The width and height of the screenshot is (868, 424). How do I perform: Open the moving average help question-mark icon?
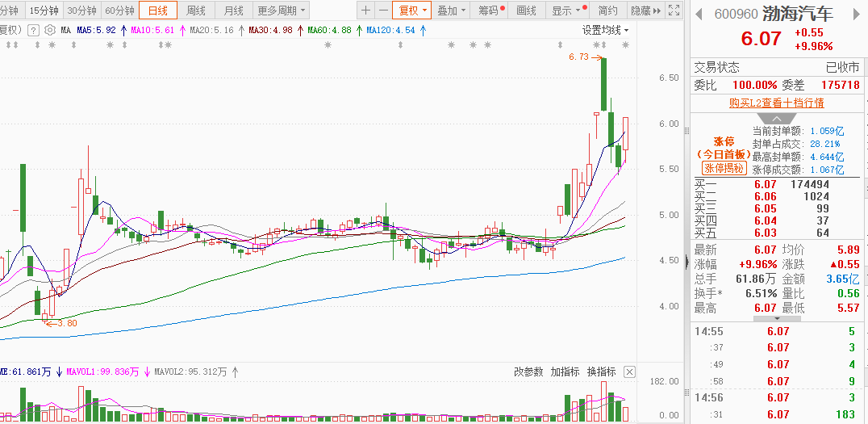click(35, 30)
